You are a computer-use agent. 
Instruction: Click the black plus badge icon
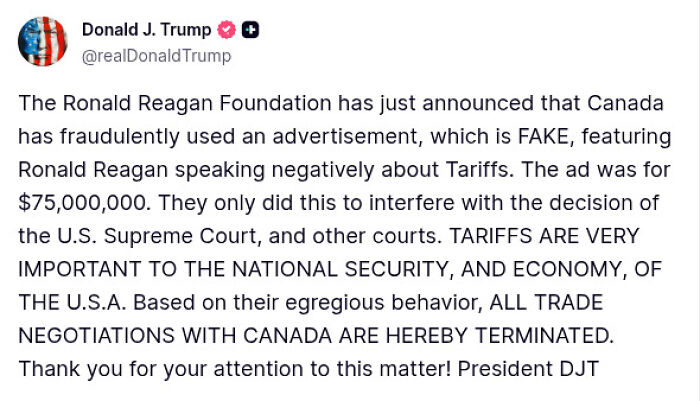[x=251, y=30]
